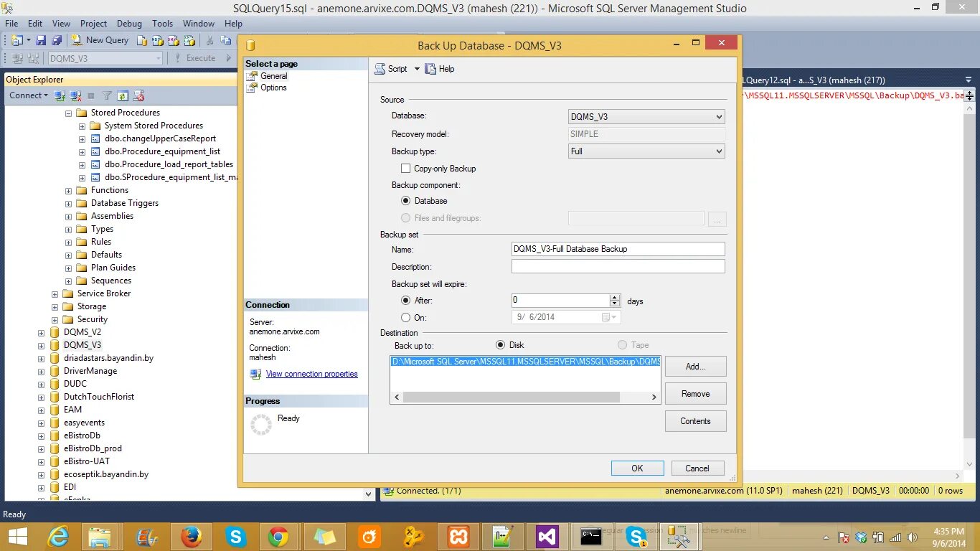
Task: Select dbo.changeUpperCaseReport procedure
Action: tap(161, 138)
